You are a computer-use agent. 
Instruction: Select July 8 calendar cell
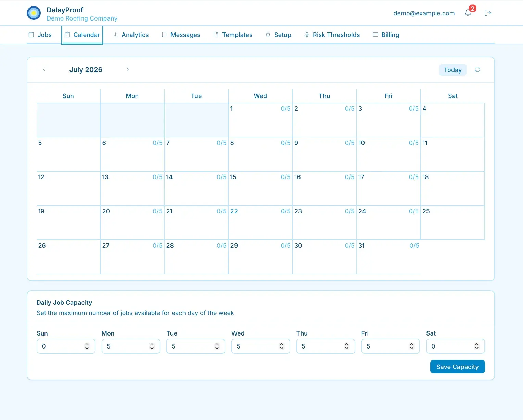pyautogui.click(x=260, y=154)
